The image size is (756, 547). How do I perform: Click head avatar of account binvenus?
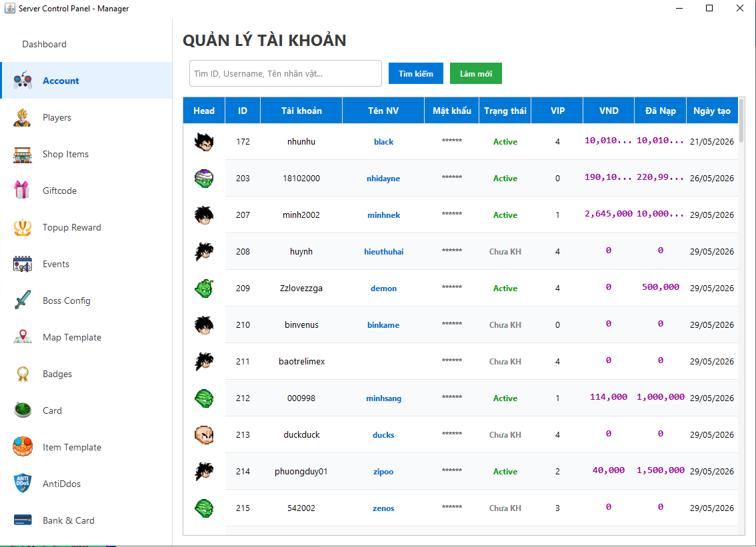(204, 325)
